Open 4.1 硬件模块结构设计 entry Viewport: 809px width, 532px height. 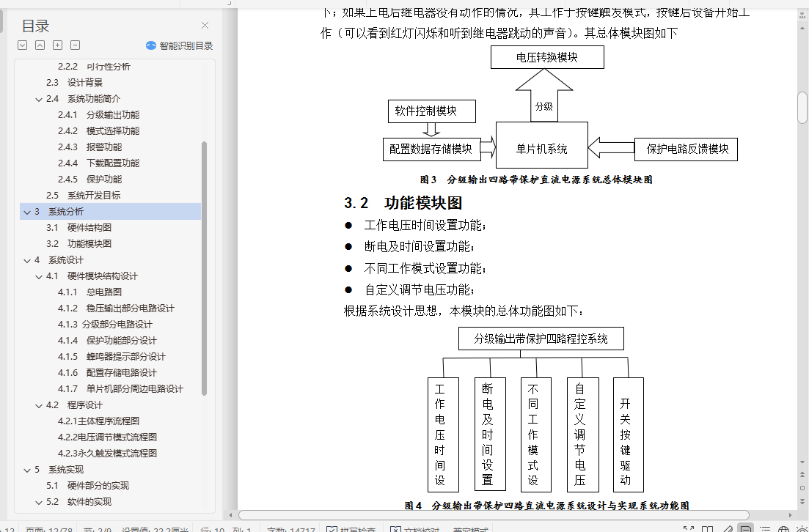coord(92,276)
